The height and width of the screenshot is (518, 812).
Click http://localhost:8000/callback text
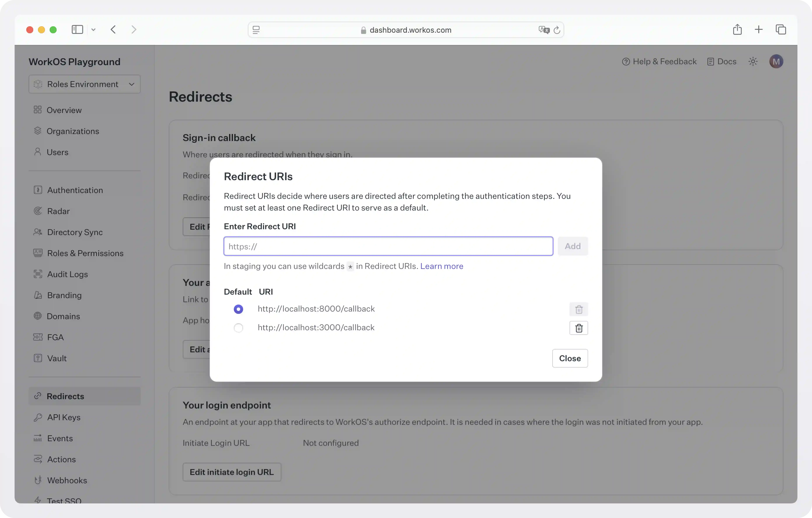pyautogui.click(x=316, y=309)
